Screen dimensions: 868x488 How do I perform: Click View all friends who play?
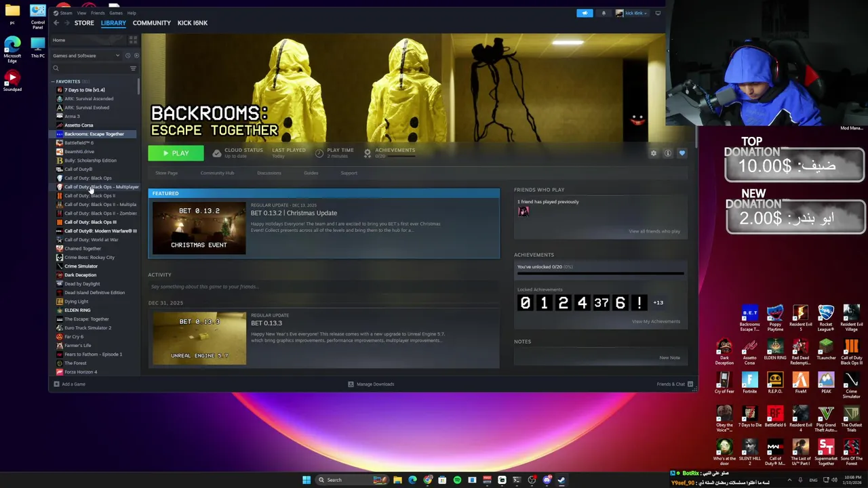[x=654, y=231]
